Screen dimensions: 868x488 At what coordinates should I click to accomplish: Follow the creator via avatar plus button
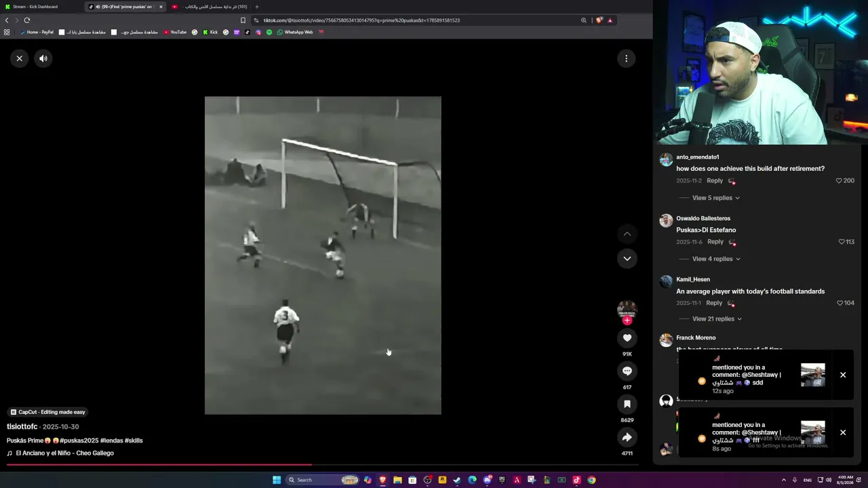pyautogui.click(x=627, y=320)
